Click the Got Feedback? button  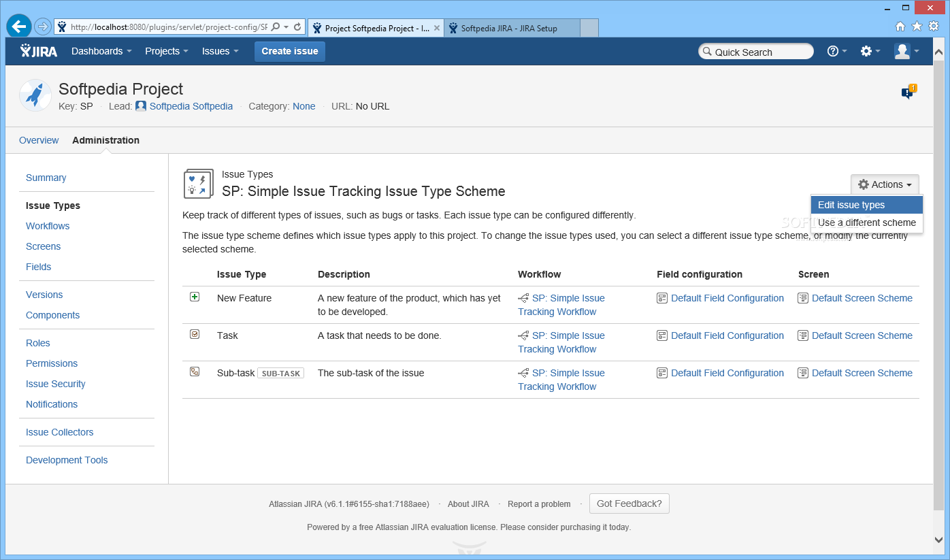[x=629, y=504]
